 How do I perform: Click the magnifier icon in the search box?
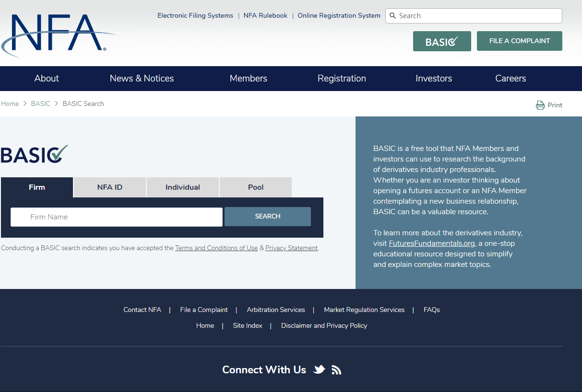pos(392,16)
